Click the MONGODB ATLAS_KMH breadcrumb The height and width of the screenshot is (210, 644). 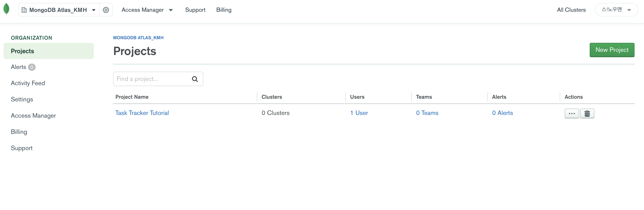[x=138, y=38]
